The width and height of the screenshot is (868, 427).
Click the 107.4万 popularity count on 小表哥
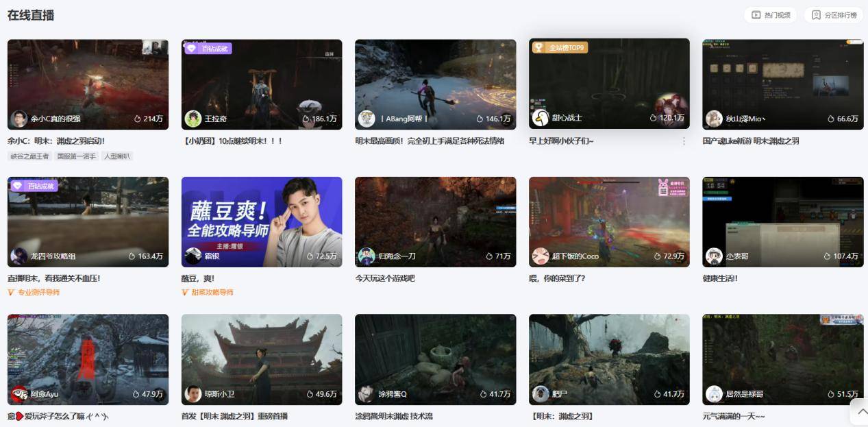coord(841,256)
